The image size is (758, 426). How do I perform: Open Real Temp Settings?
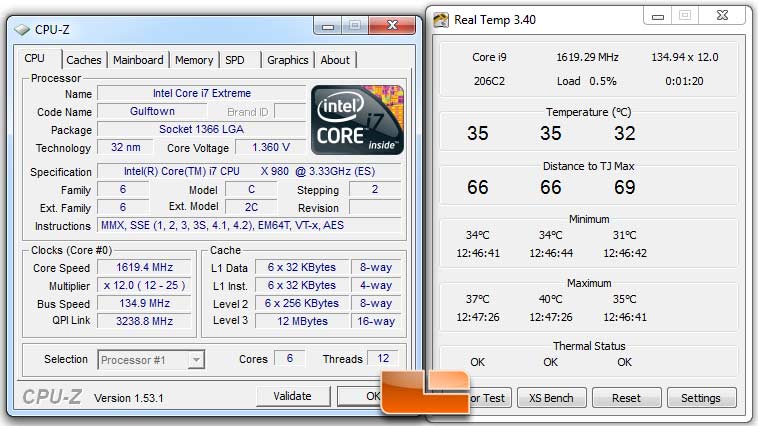[701, 398]
